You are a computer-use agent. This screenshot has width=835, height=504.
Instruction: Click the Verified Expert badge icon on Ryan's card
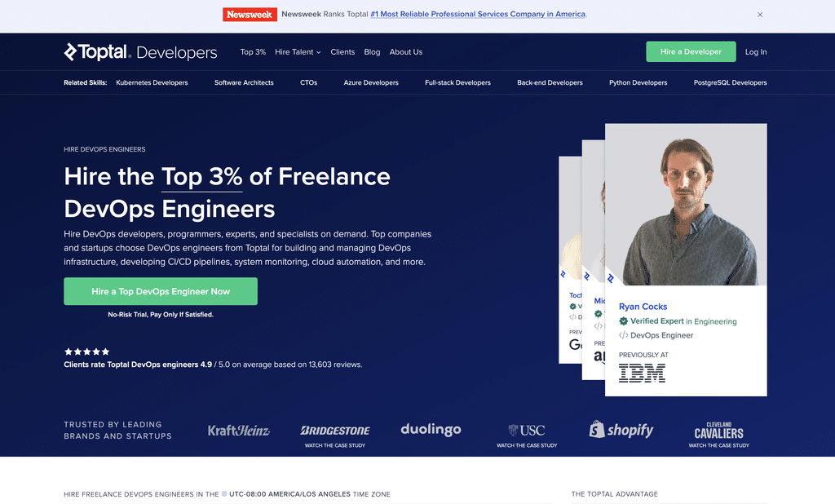[623, 321]
